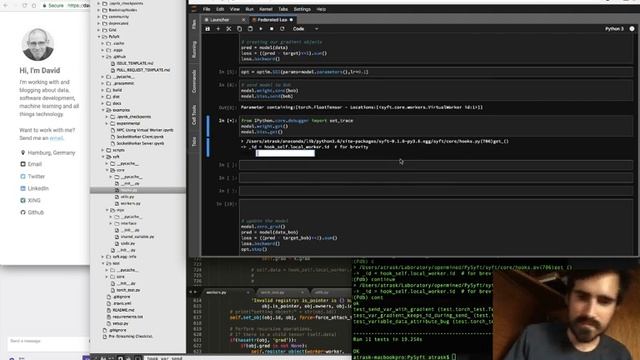This screenshot has height=360, width=640.
Task: Run the selected cell with the play icon
Action: [x=261, y=29]
